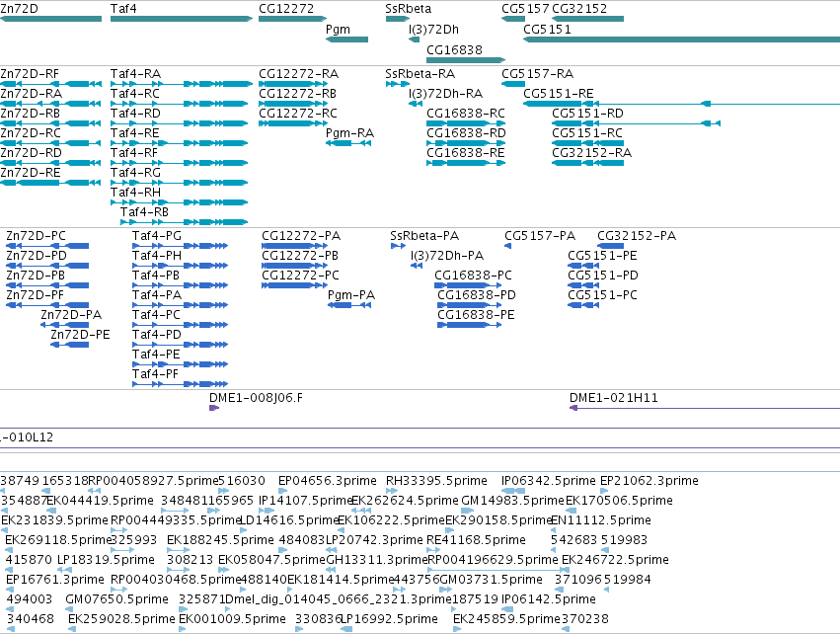Select protein CG12272-PA

coord(301,236)
